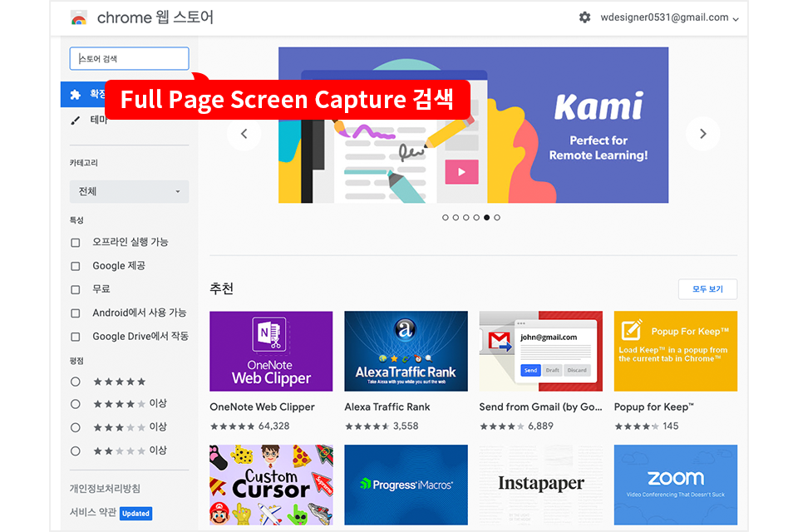Open Zoom extension thumbnail
The height and width of the screenshot is (532, 798).
coord(675,485)
